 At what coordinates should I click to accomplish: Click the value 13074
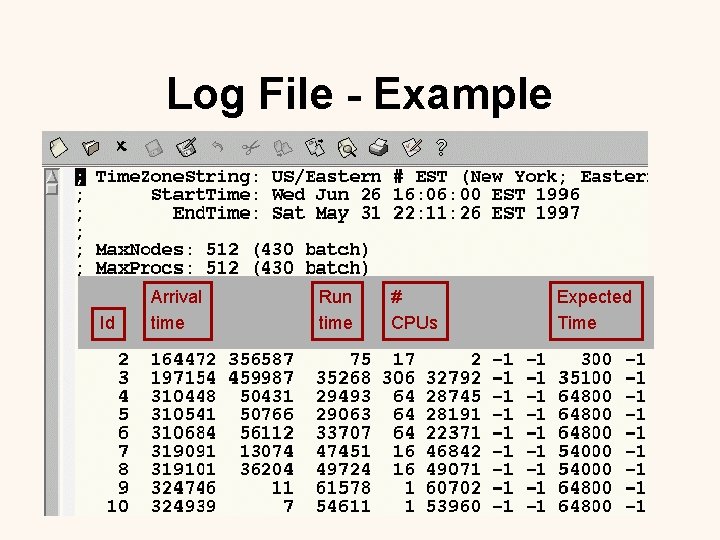click(x=267, y=451)
